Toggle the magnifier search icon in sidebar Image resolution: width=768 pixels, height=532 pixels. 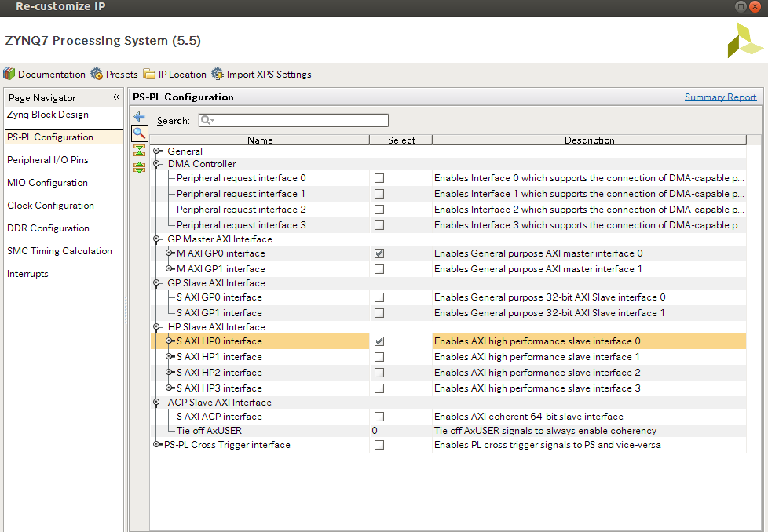coord(140,133)
